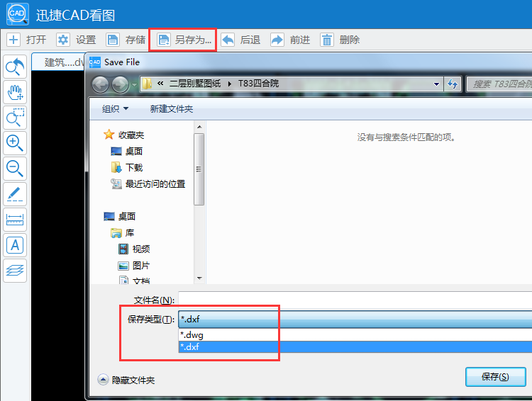532x401 pixels.
Task: Select the measure ruler tool
Action: (15, 220)
